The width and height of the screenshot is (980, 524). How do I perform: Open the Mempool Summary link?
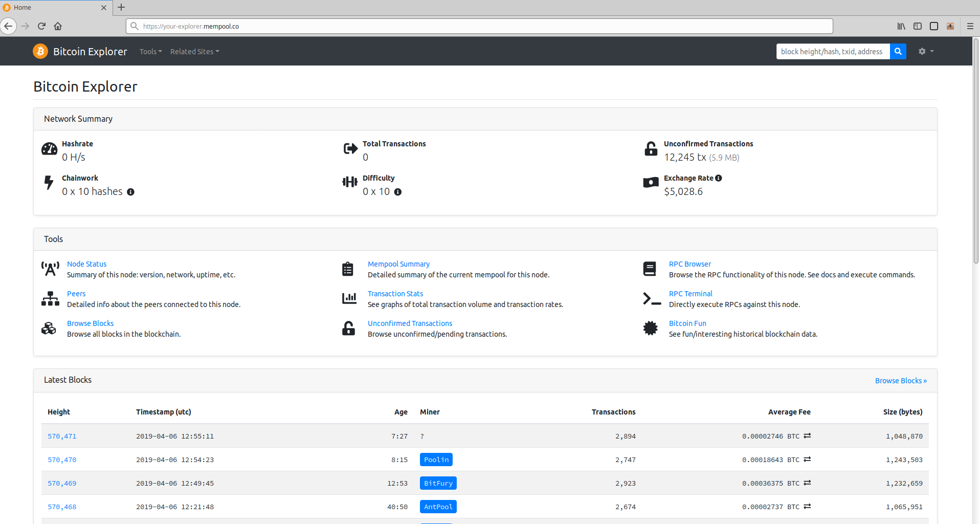point(398,264)
